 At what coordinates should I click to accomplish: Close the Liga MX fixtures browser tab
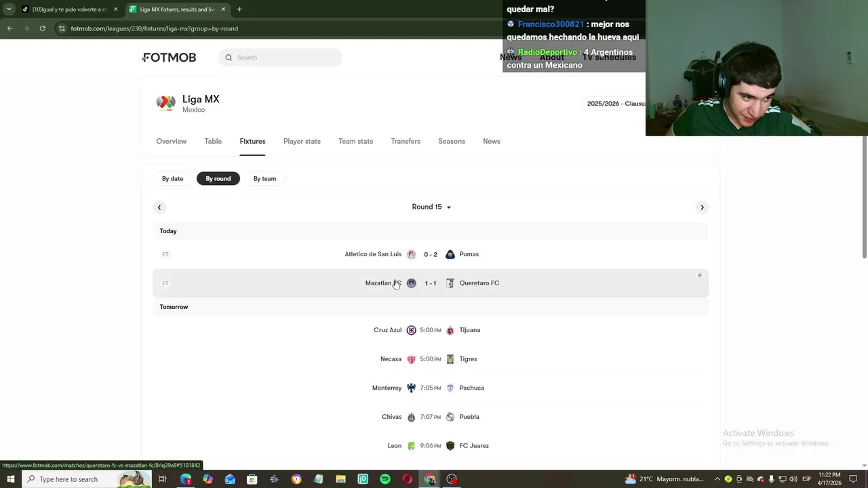click(223, 9)
